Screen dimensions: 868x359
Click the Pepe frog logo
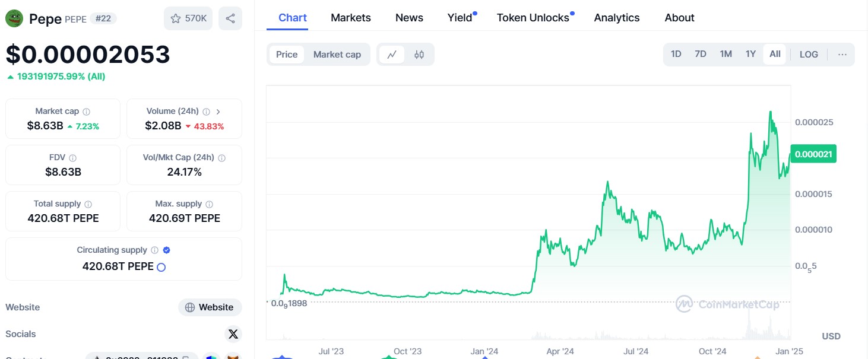(14, 18)
